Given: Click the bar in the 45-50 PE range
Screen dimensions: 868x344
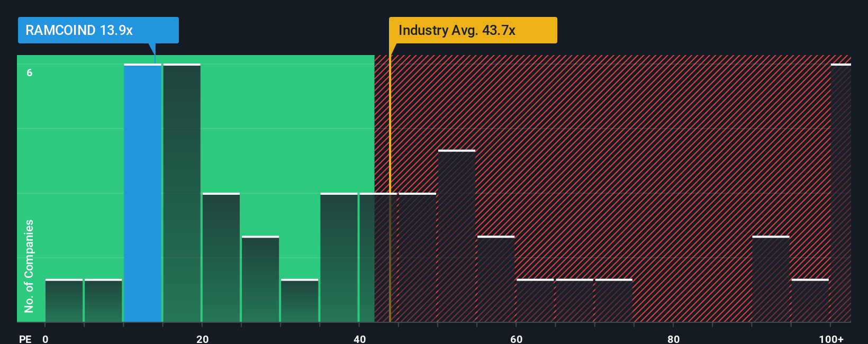Looking at the screenshot, I should 418,257.
